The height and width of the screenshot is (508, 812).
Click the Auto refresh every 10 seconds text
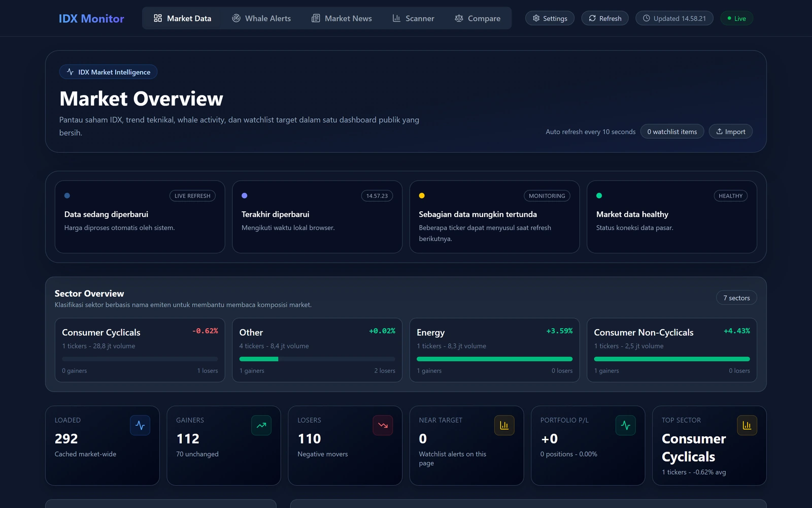pyautogui.click(x=590, y=132)
